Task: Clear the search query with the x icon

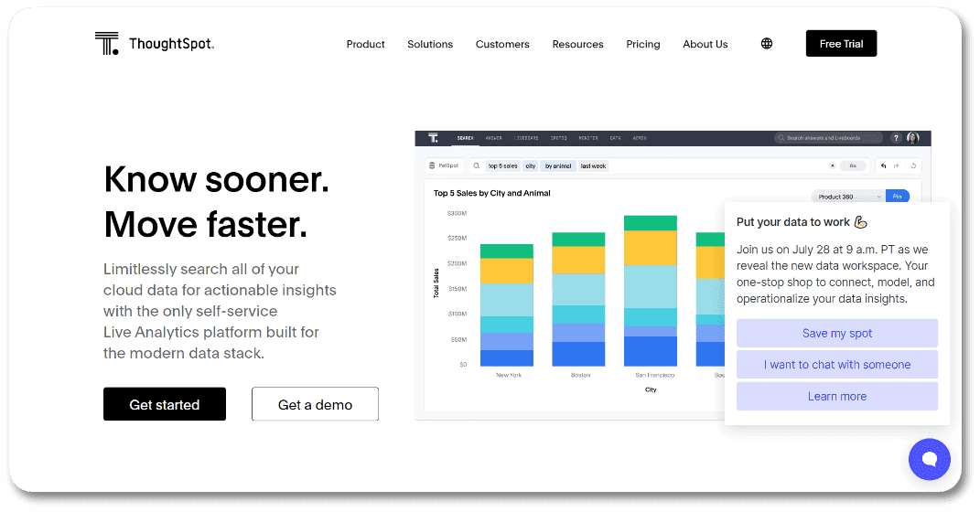Action: click(833, 166)
